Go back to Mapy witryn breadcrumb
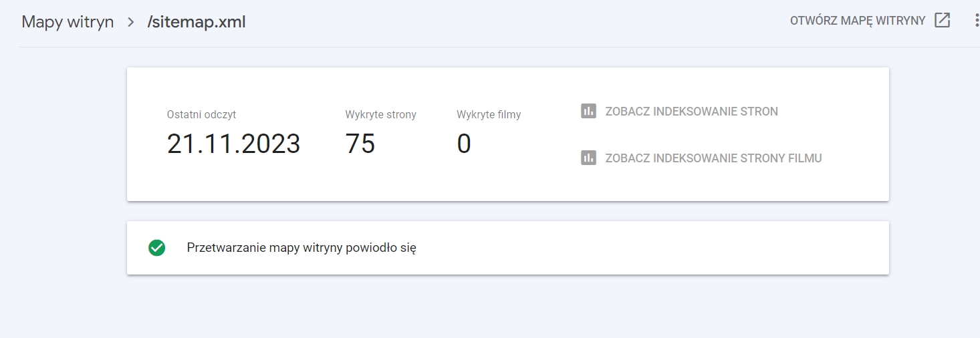The width and height of the screenshot is (980, 338). (68, 21)
